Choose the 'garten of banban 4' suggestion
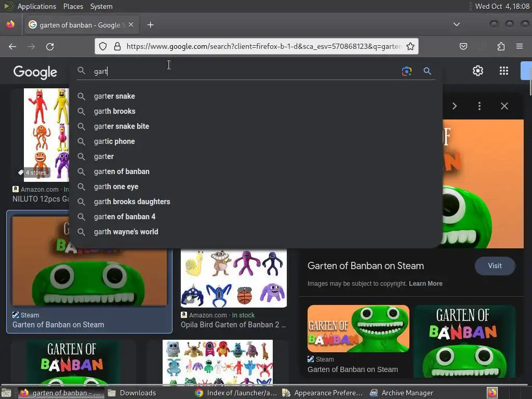Viewport: 532px width, 399px height. click(256, 217)
